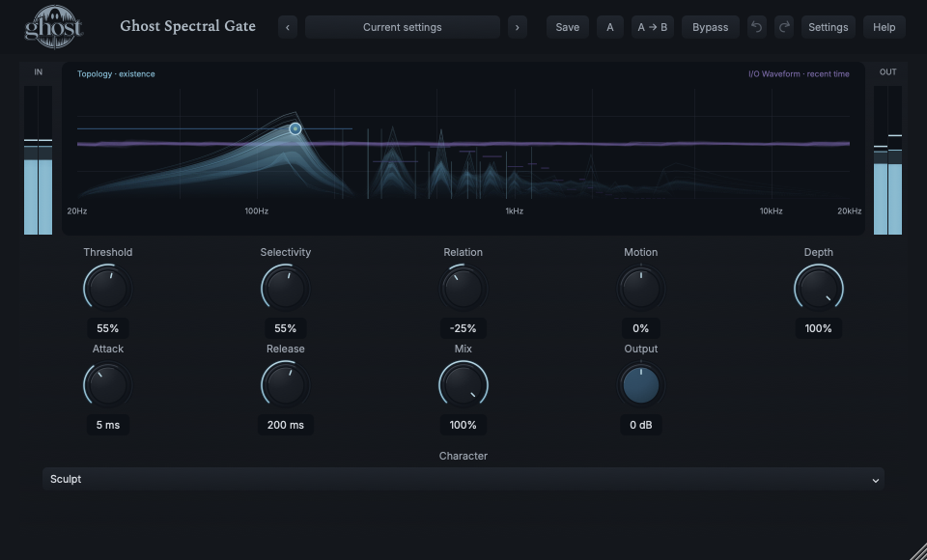The image size is (927, 560).
Task: Click the OUT level meter
Action: [x=888, y=160]
